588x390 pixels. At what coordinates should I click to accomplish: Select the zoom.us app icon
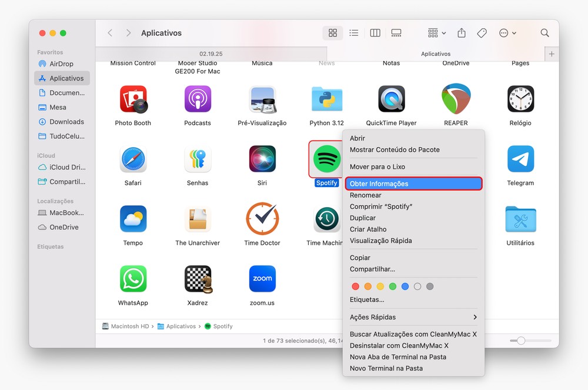262,279
